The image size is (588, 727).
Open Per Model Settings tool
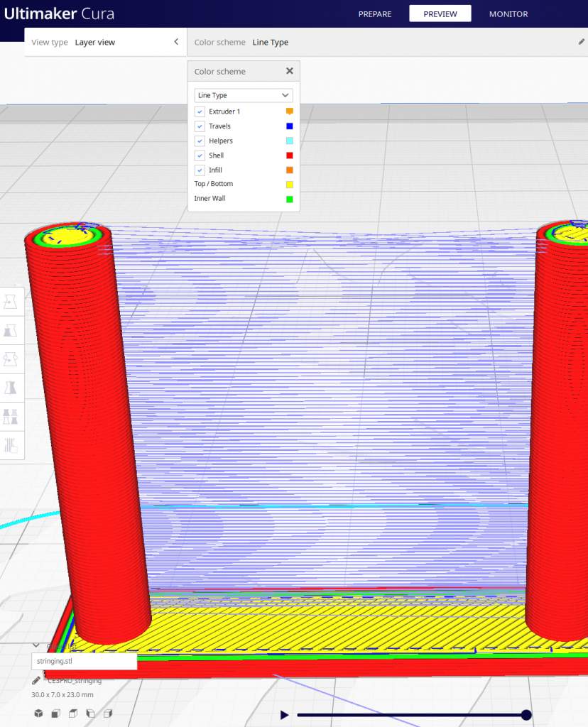point(11,416)
